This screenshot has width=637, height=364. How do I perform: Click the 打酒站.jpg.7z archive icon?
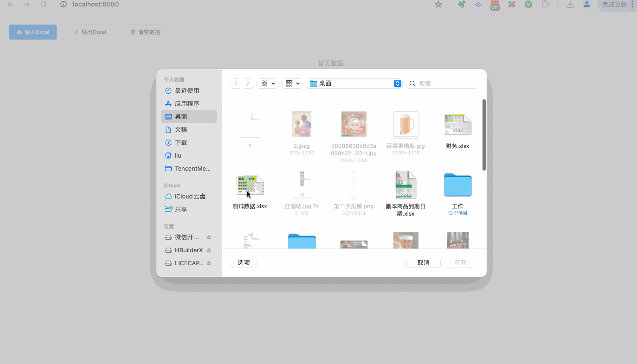click(302, 185)
